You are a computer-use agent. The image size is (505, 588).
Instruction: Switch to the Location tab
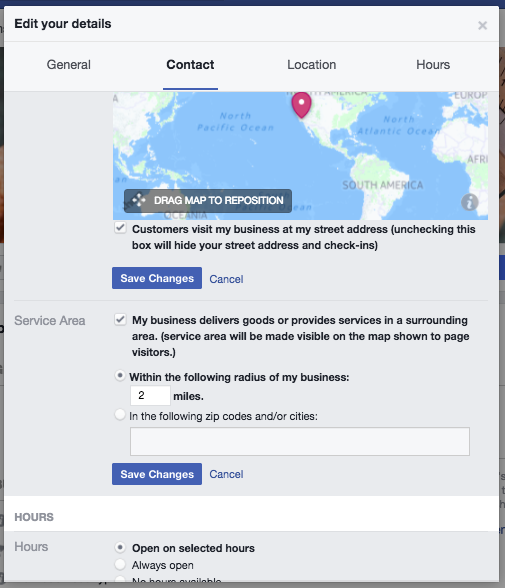coord(312,64)
